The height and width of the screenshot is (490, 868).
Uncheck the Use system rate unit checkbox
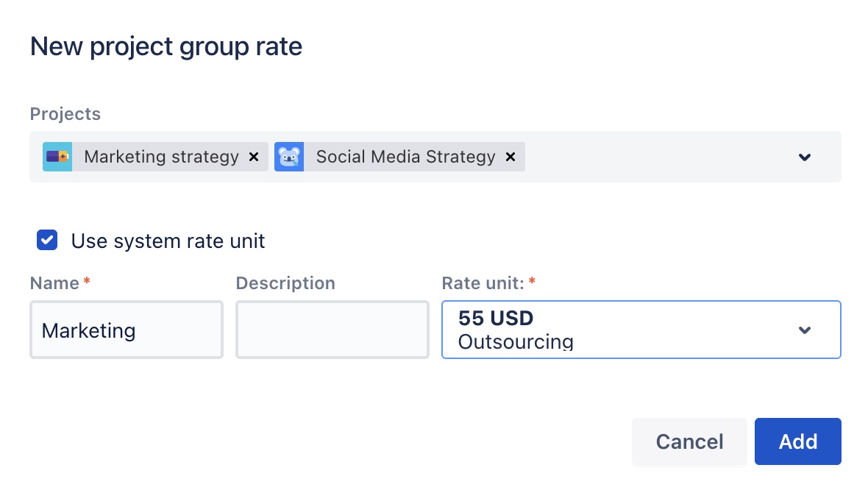tap(47, 241)
